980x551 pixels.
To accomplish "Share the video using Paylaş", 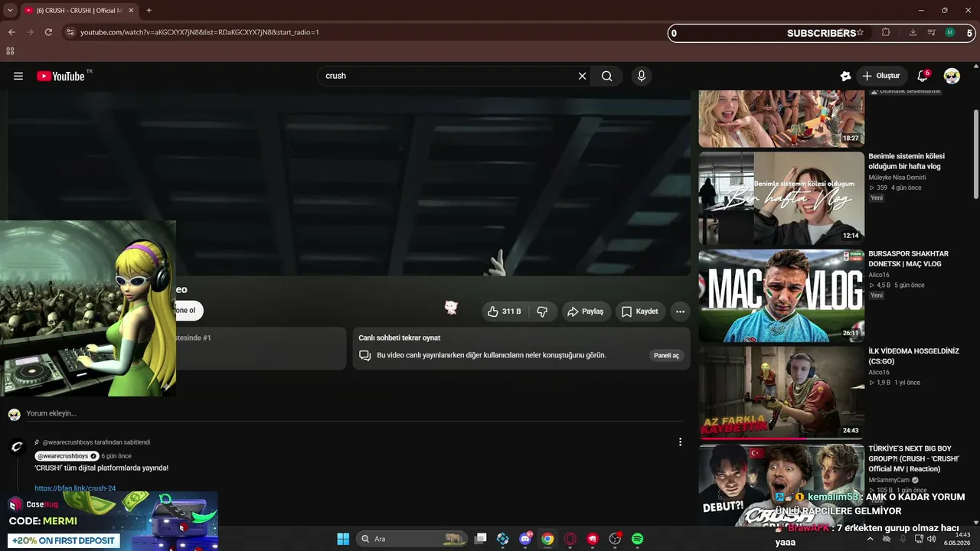I will (586, 311).
